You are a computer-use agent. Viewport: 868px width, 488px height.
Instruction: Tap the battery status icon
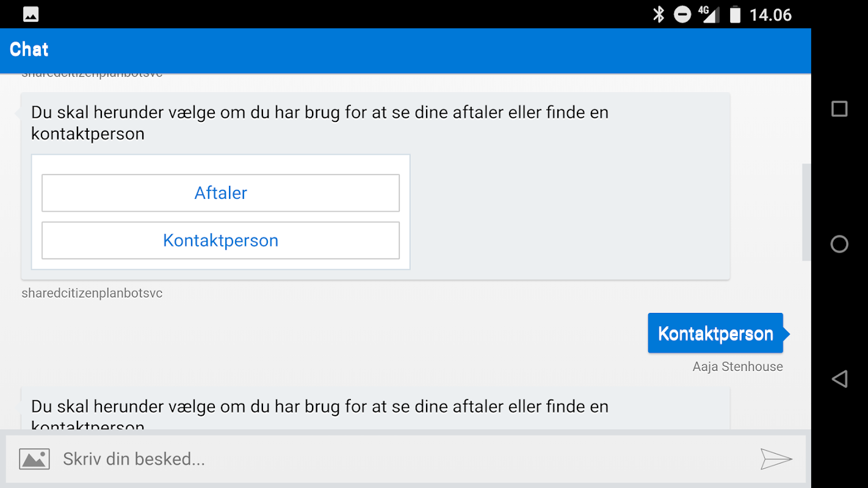[735, 15]
